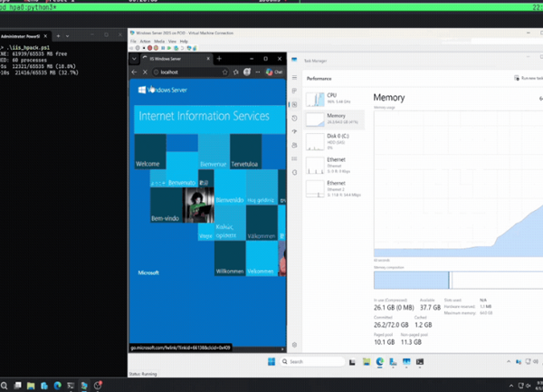
Task: Open the Task Manager hamburger navigation menu
Action: (x=294, y=77)
